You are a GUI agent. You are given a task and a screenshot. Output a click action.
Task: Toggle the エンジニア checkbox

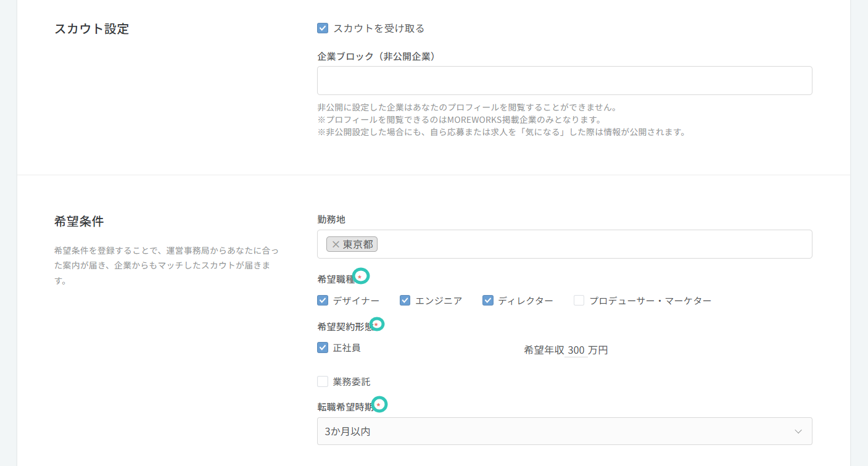click(405, 301)
